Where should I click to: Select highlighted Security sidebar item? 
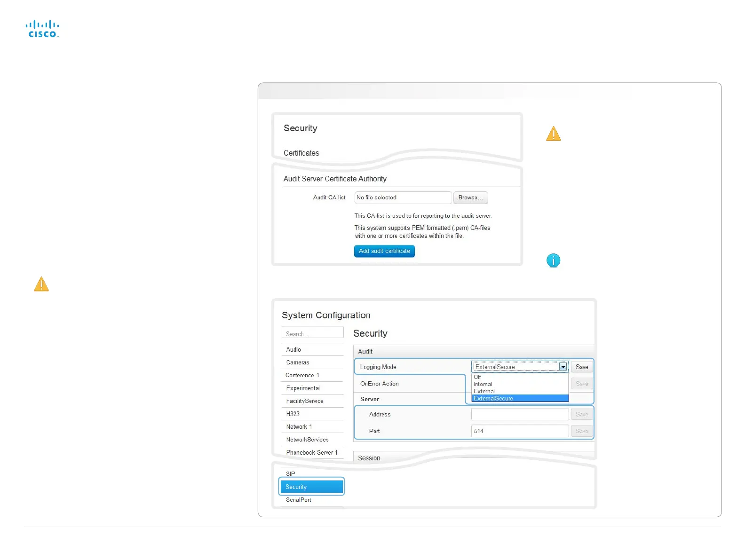(311, 487)
